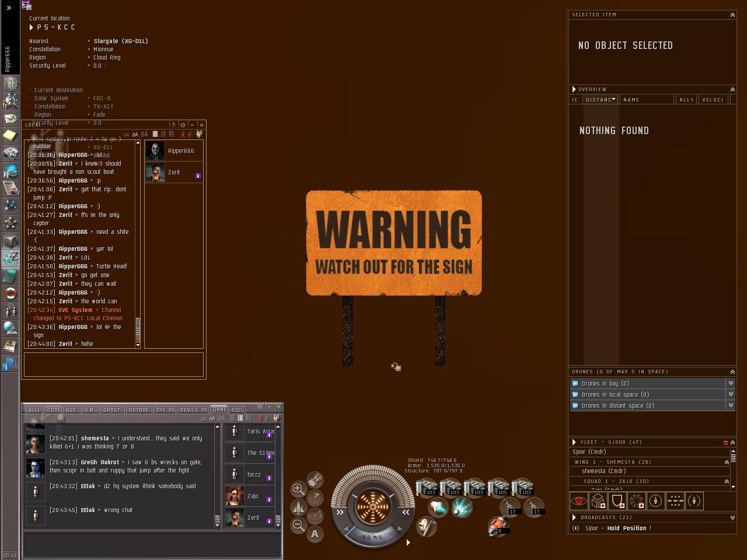
Task: Click the Local chat text input box
Action: tap(114, 365)
